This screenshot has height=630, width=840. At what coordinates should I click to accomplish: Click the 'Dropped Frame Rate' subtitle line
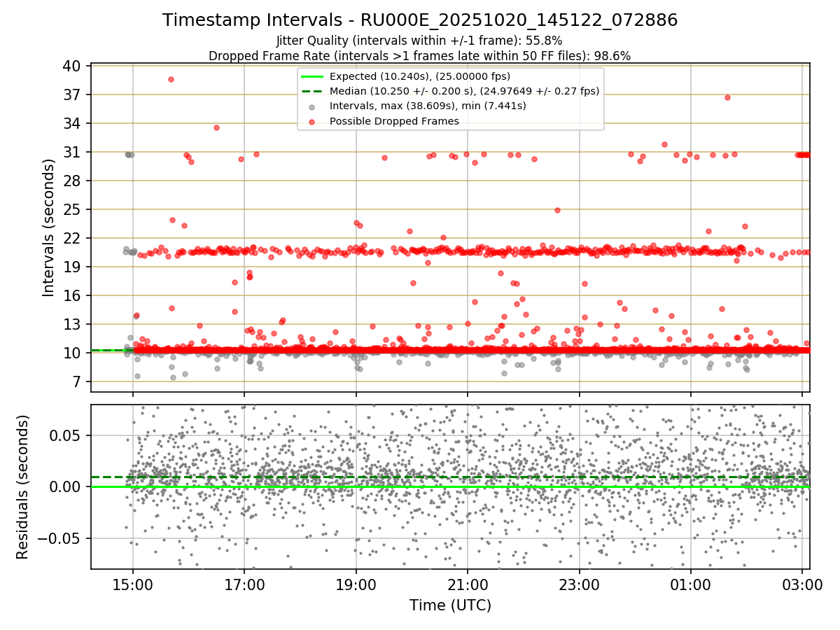pos(419,56)
